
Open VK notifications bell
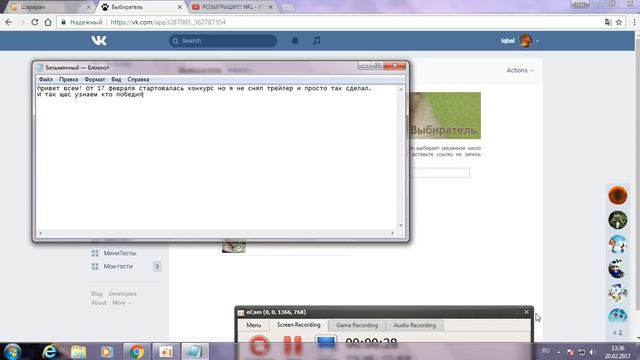295,41
